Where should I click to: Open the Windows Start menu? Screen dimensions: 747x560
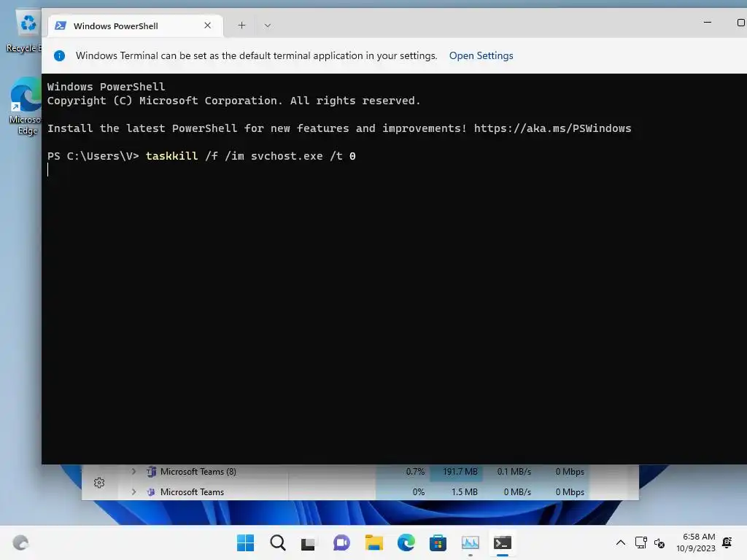point(245,542)
